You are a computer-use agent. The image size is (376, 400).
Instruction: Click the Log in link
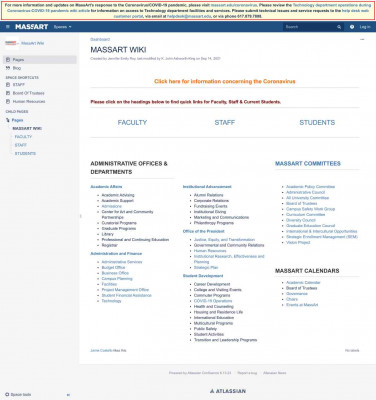(365, 27)
